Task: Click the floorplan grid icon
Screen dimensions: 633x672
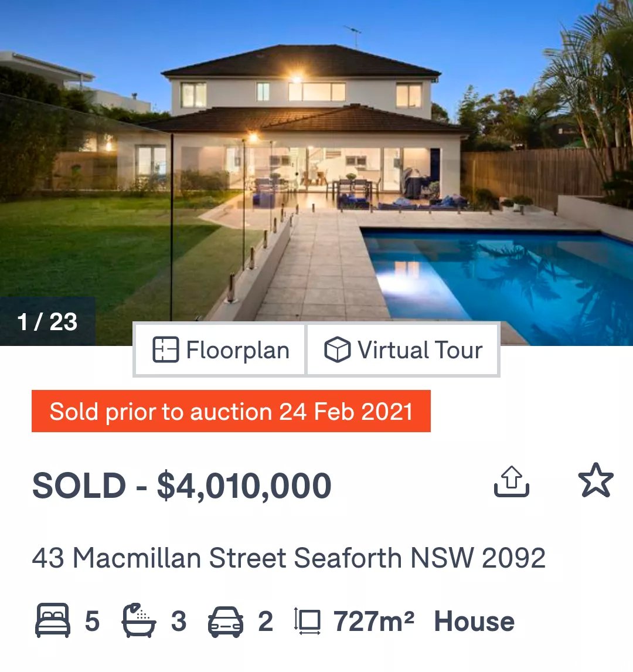Action: pyautogui.click(x=165, y=349)
